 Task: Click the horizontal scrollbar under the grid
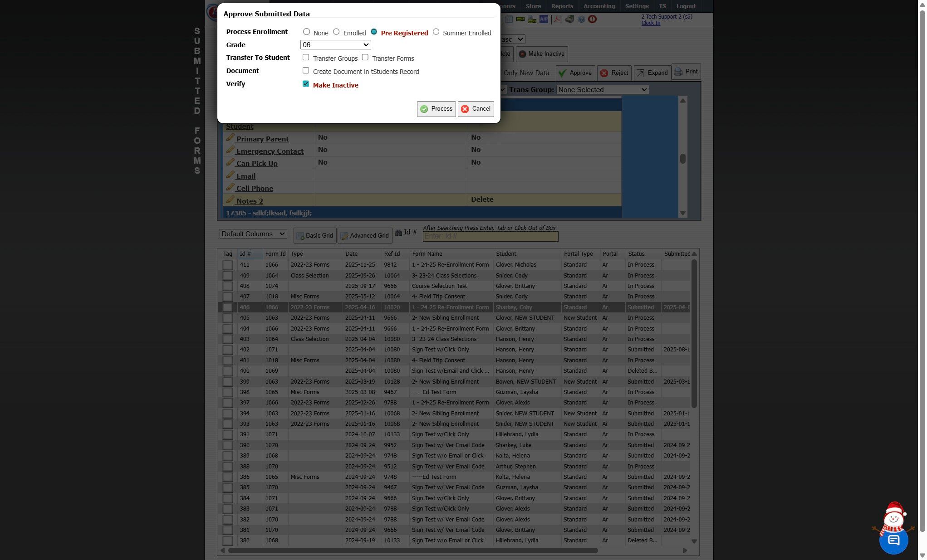[x=412, y=550]
